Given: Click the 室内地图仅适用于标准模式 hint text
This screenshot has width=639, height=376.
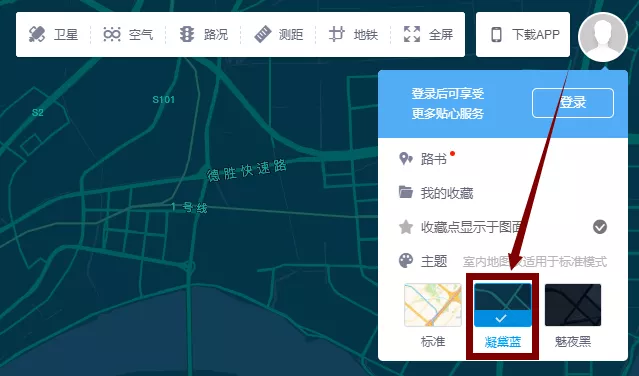Looking at the screenshot, I should pos(535,261).
